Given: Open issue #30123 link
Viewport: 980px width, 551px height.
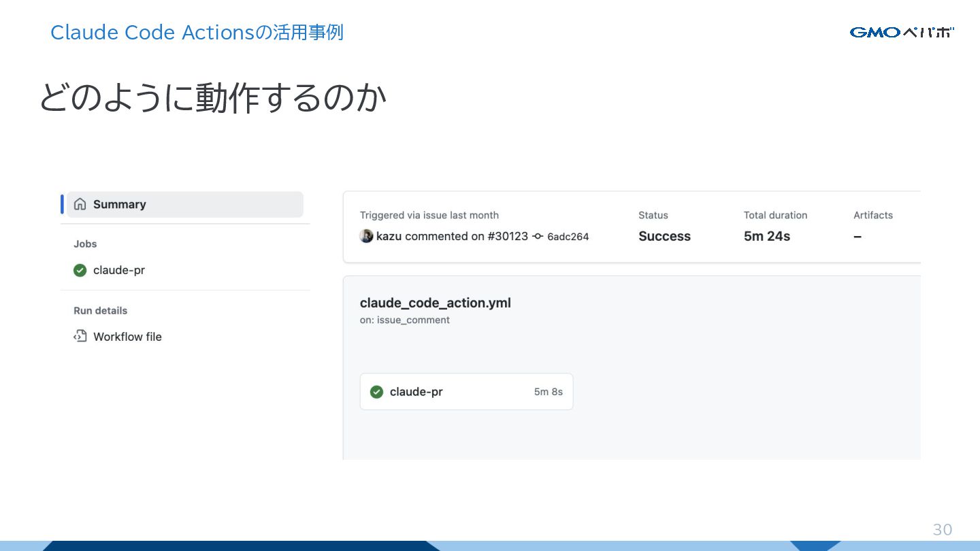Looking at the screenshot, I should pos(508,236).
